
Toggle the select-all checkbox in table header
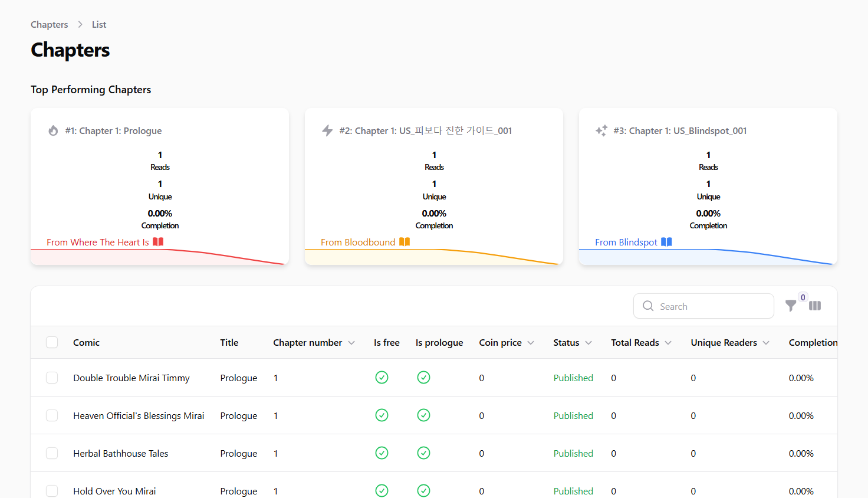pos(52,342)
